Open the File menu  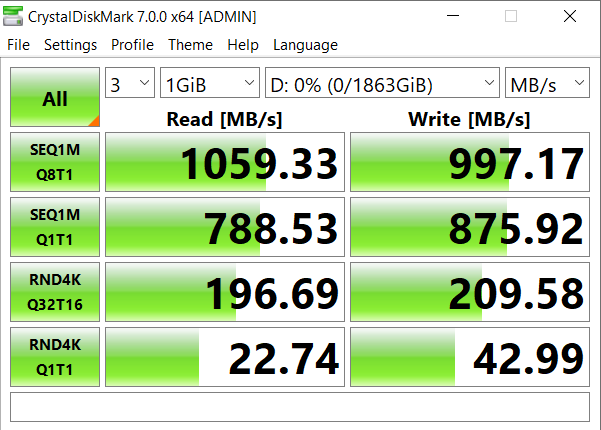[18, 45]
